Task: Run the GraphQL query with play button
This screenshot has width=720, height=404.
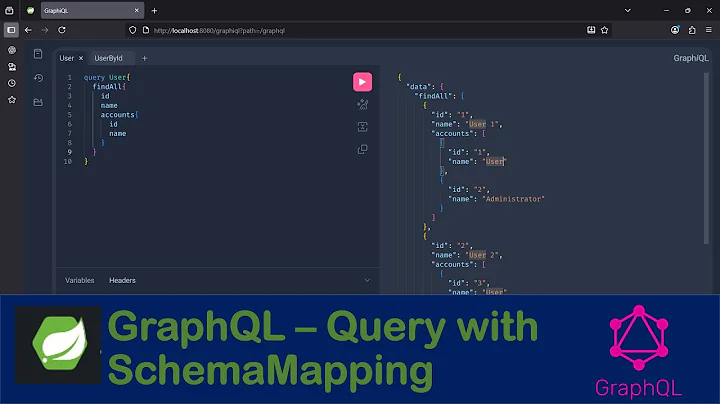Action: pyautogui.click(x=362, y=82)
